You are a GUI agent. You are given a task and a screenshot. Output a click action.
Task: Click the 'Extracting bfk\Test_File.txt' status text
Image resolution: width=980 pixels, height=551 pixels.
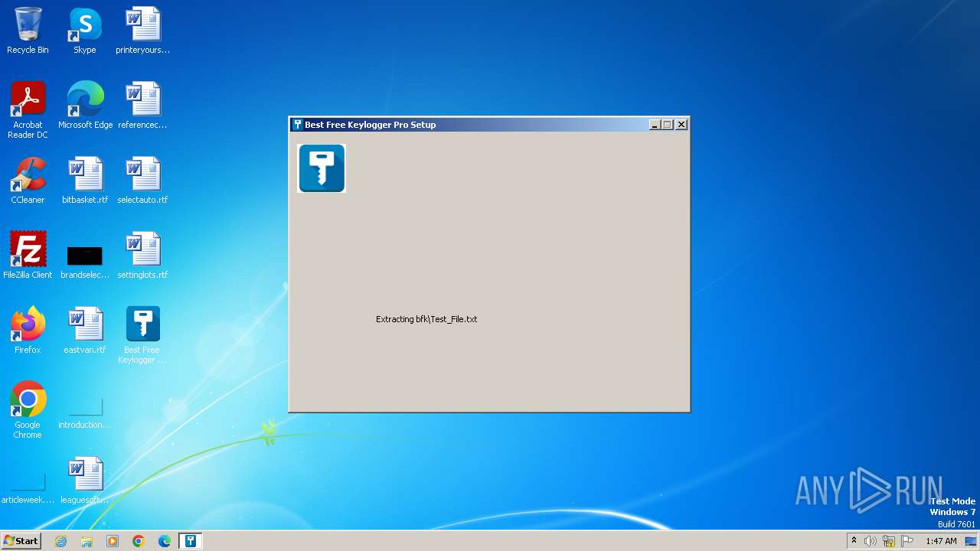pyautogui.click(x=426, y=319)
